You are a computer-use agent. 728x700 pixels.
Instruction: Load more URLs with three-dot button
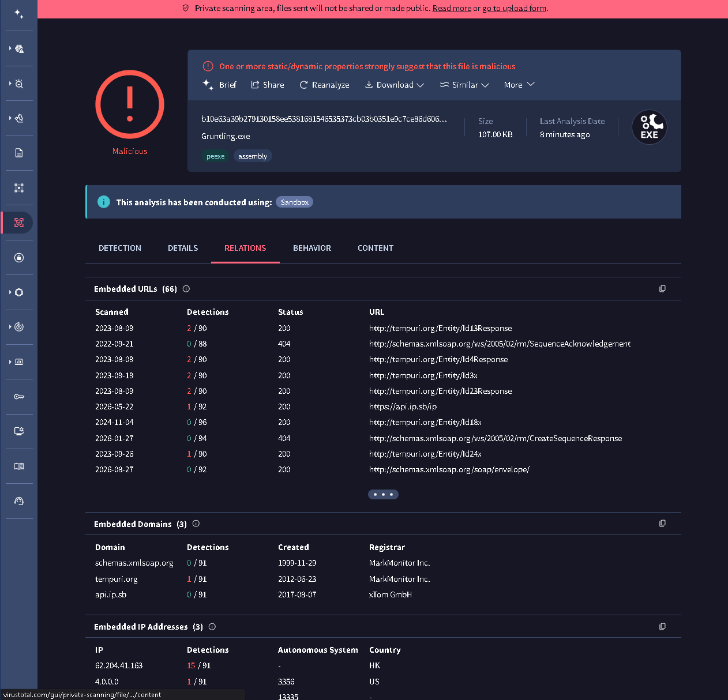383,494
